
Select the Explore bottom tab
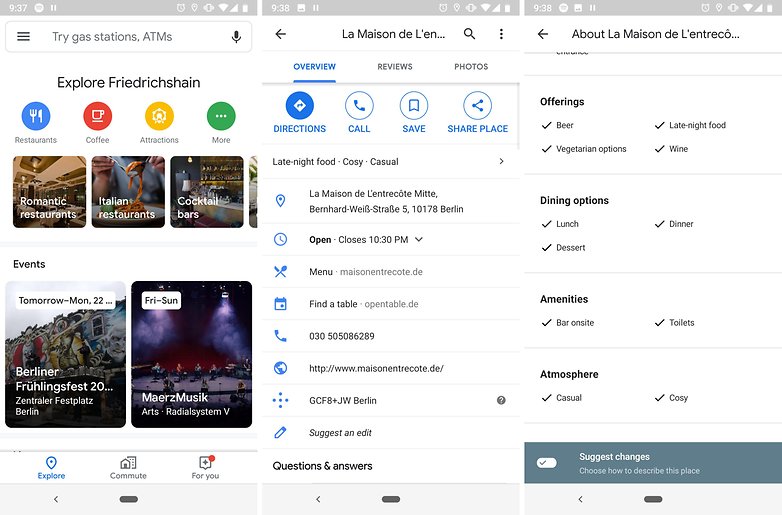click(x=51, y=468)
